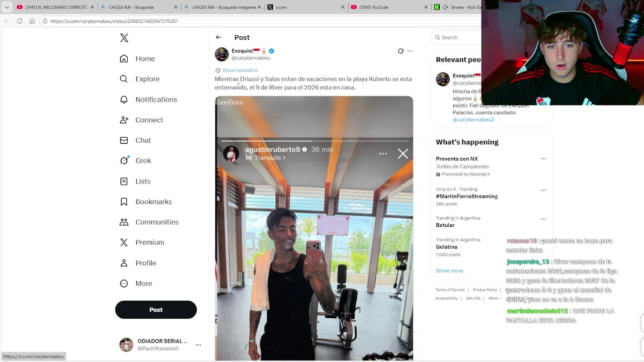Open options for #MartinFierroStreaming trend

pyautogui.click(x=543, y=190)
